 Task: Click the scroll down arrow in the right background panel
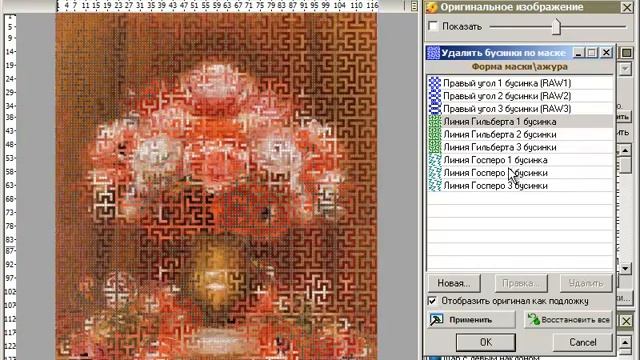(x=625, y=268)
